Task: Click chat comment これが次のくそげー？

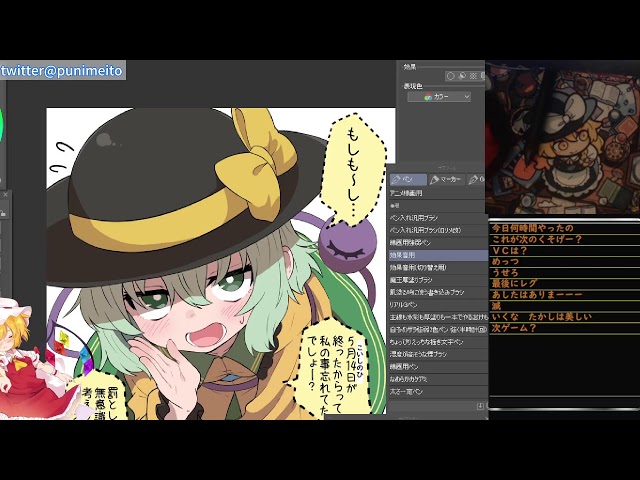Action: pos(537,239)
